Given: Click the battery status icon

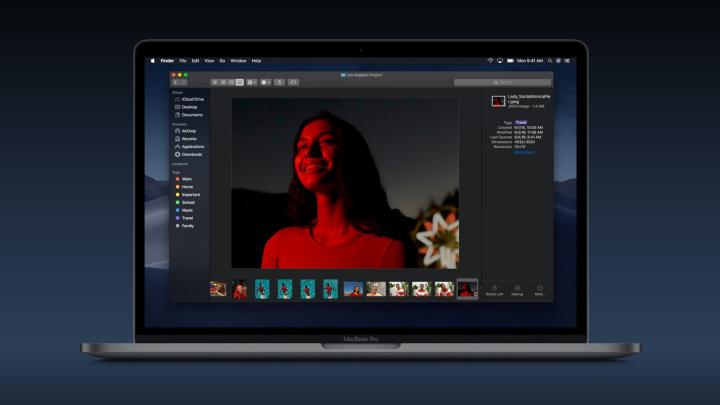Looking at the screenshot, I should tap(510, 61).
